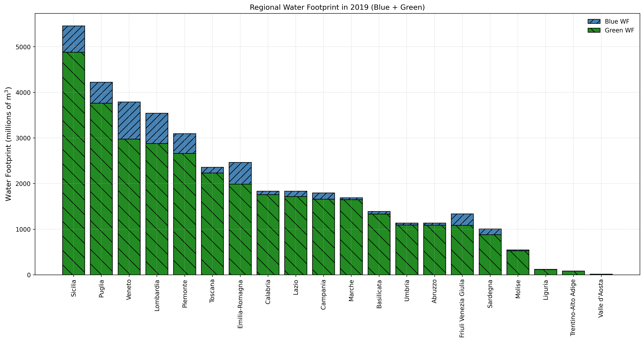
Task: Click the Lombardia x-axis label
Action: click(x=157, y=295)
